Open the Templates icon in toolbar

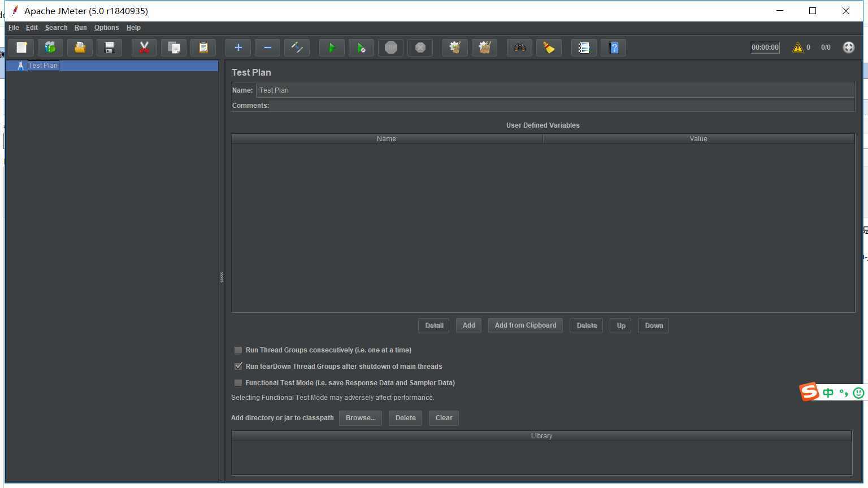[50, 47]
